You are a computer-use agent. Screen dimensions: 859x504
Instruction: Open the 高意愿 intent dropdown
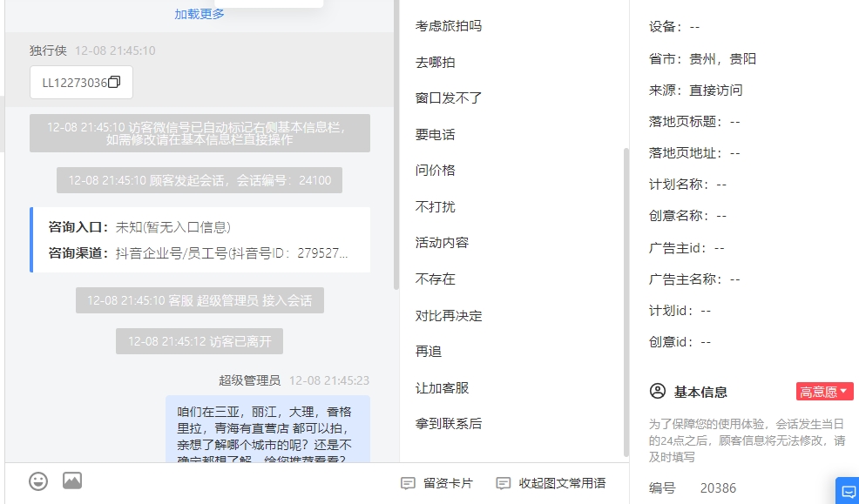click(x=824, y=391)
